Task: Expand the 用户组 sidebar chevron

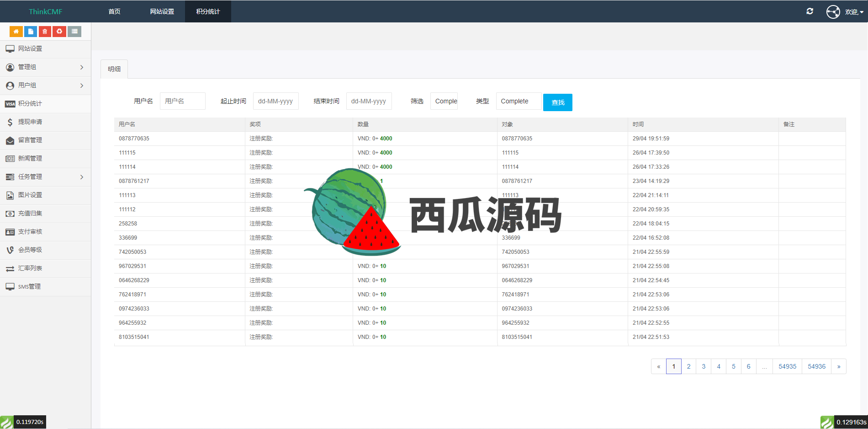Action: [x=82, y=86]
